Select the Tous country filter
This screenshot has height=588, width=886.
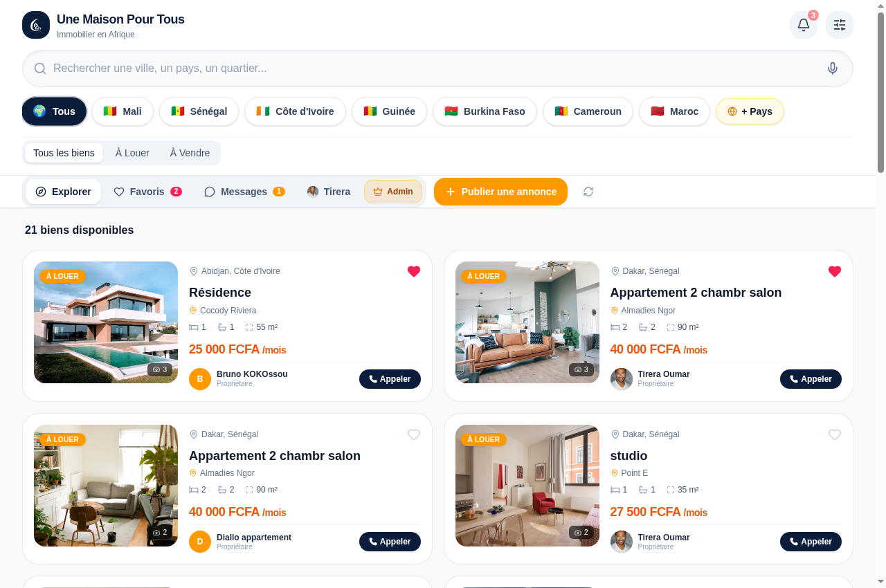click(x=54, y=111)
